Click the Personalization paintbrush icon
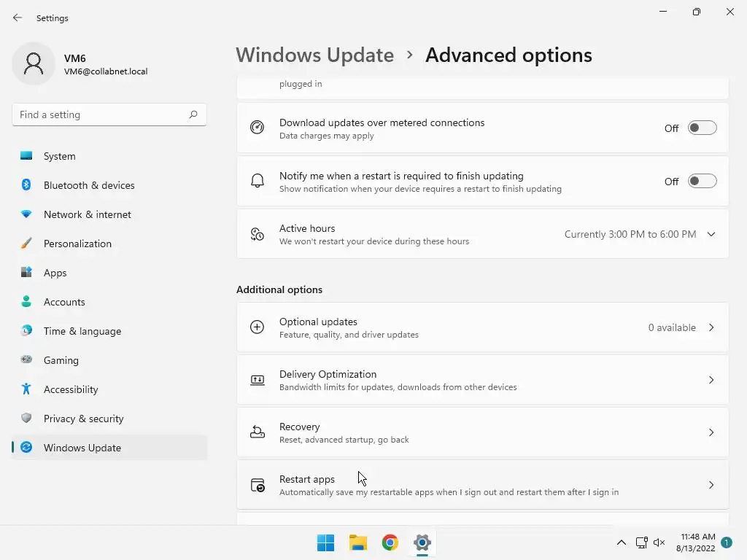Screen dimensions: 747x560 tap(26, 244)
